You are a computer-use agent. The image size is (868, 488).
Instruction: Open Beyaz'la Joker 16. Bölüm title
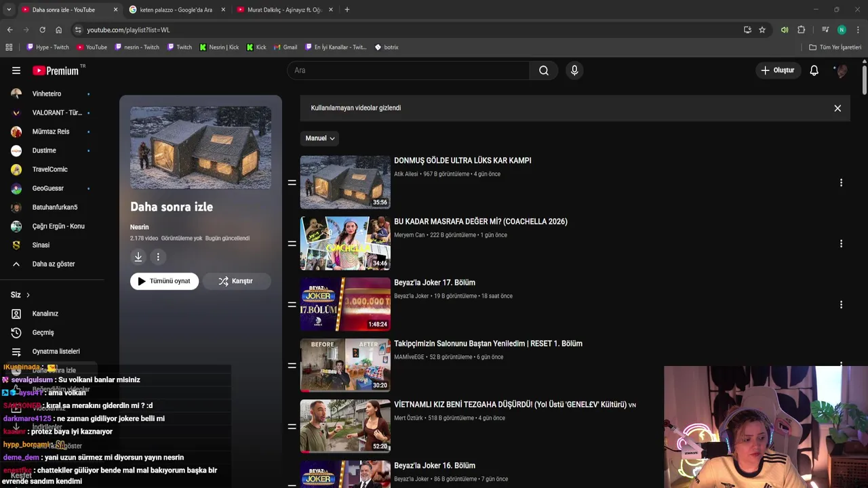[x=435, y=466]
